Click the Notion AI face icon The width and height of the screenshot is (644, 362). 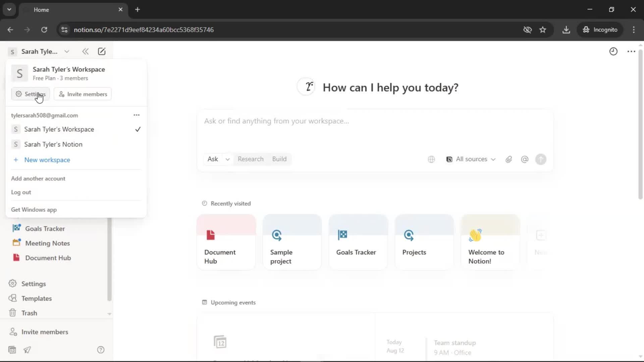click(x=306, y=87)
